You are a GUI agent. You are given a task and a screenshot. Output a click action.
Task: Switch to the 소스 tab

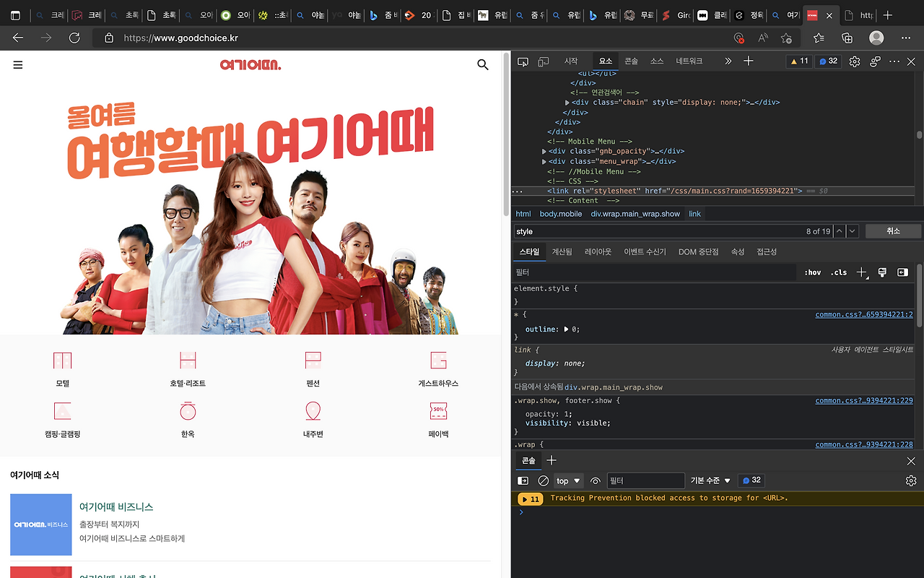pyautogui.click(x=655, y=61)
